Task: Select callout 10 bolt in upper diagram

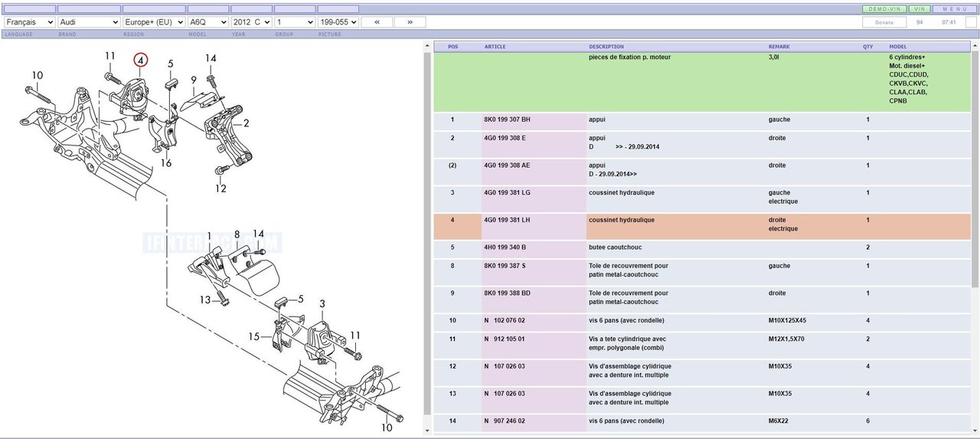Action: (x=38, y=75)
